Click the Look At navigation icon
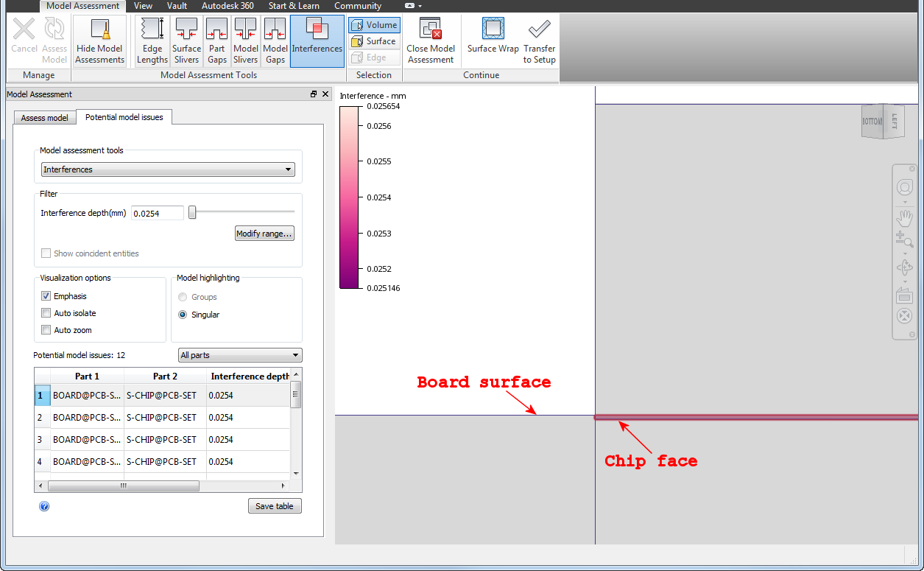Image resolution: width=924 pixels, height=571 pixels. click(904, 296)
